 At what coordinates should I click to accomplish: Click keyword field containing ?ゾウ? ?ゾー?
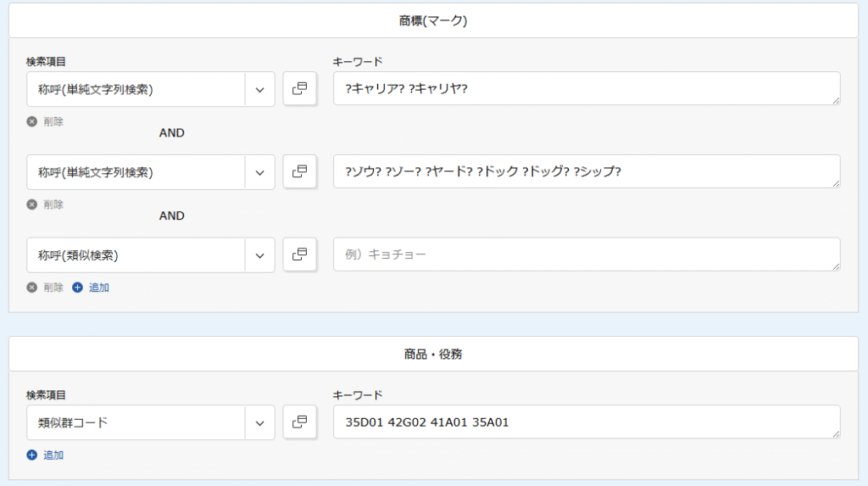tap(587, 172)
